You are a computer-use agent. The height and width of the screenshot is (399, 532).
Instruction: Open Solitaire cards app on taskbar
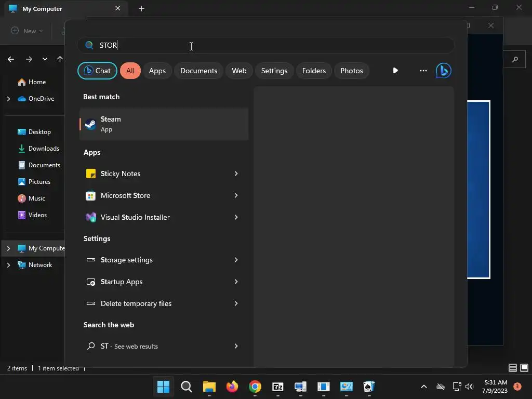[369, 387]
